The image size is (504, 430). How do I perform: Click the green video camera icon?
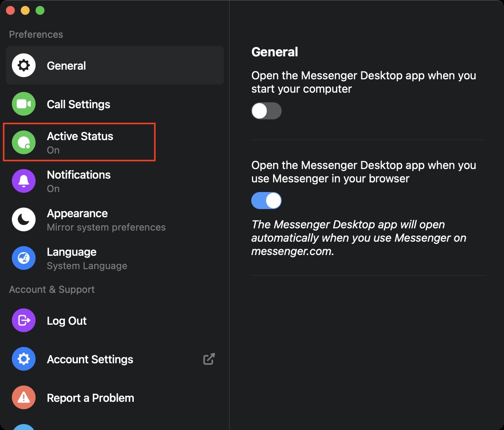click(x=24, y=104)
